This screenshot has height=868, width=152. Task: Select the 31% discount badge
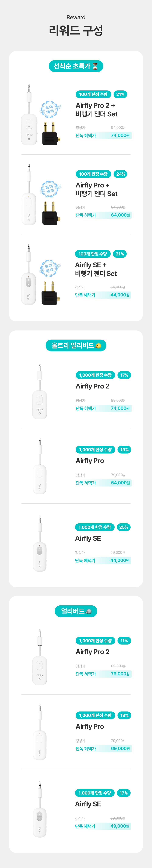(x=120, y=254)
